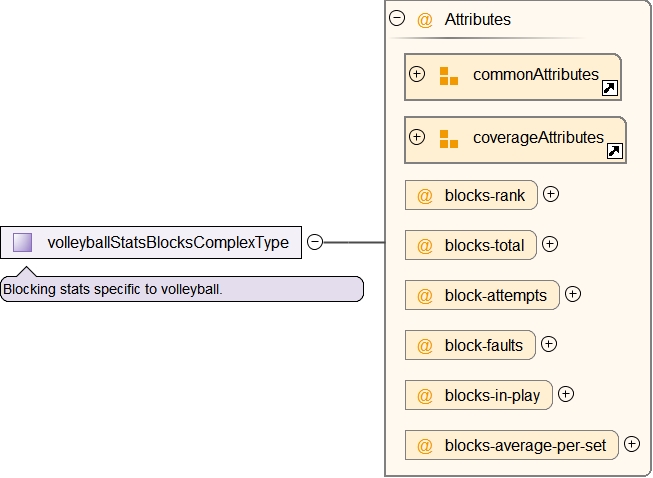Click the @ icon in Attributes header
The width and height of the screenshot is (653, 478).
[x=425, y=19]
